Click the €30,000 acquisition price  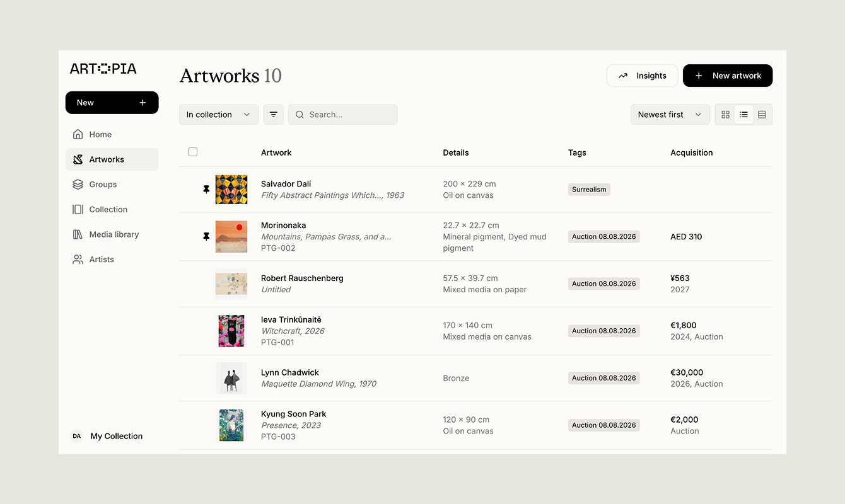[687, 372]
